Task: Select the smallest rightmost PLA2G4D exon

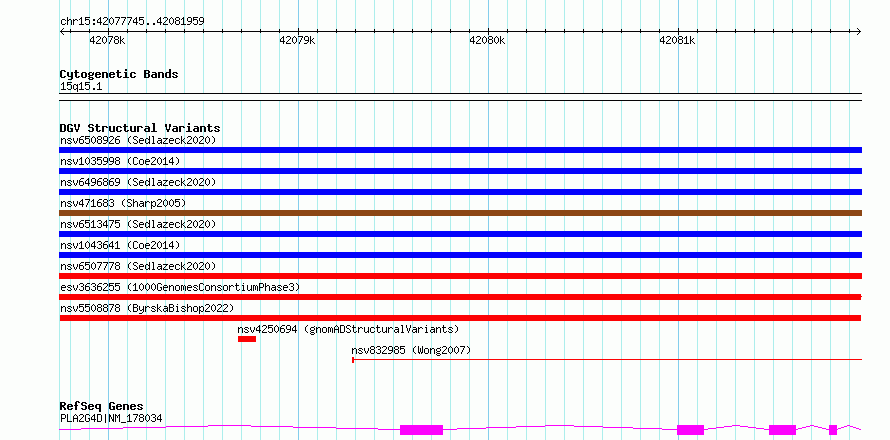Action: pyautogui.click(x=833, y=430)
